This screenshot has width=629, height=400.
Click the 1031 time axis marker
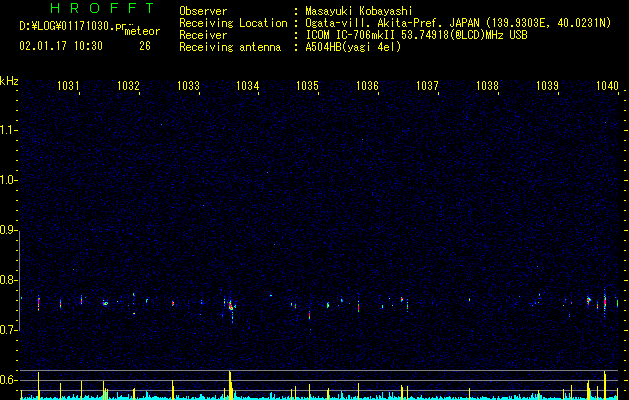pos(68,85)
